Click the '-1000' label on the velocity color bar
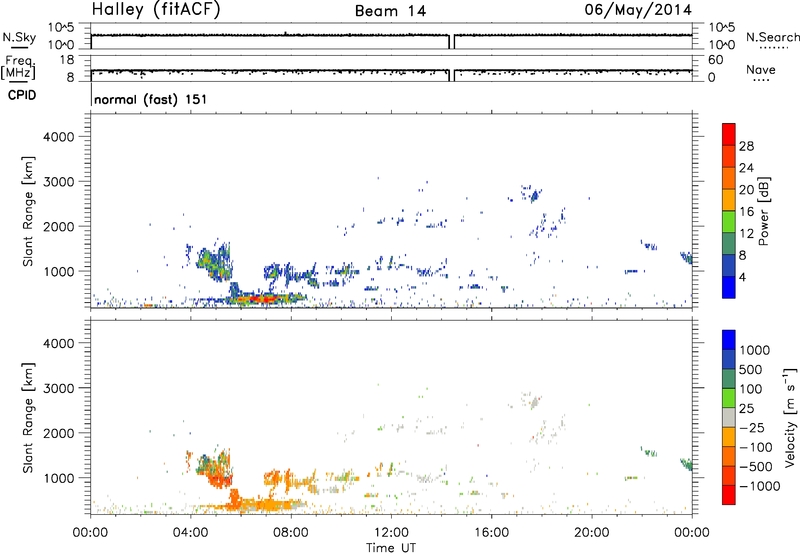This screenshot has width=800, height=554. tap(760, 486)
